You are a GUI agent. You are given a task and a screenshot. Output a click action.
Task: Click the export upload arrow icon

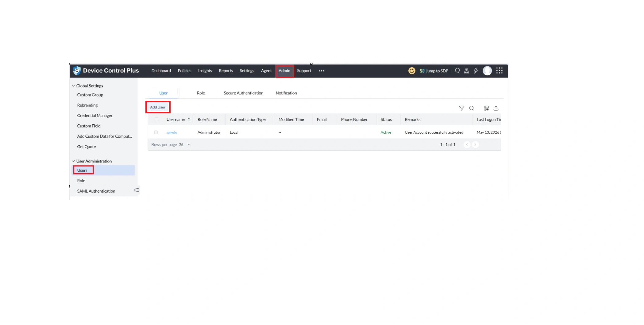coord(496,108)
